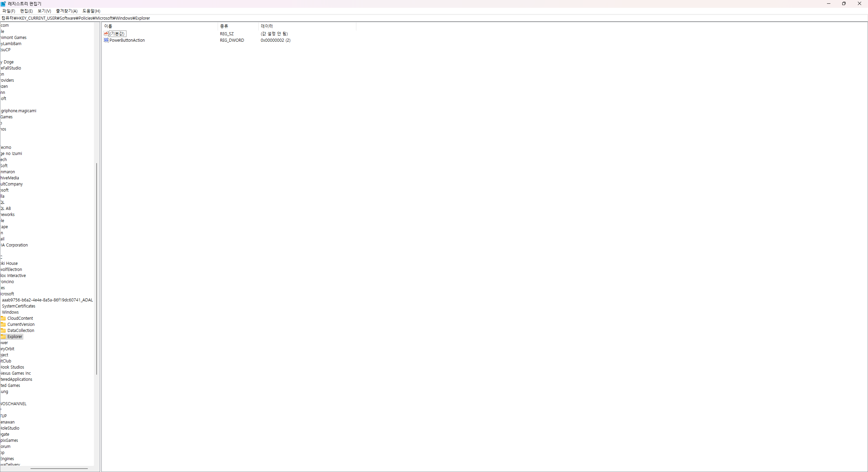868x472 pixels.
Task: Select the 'ted Games' tree entry
Action: pyautogui.click(x=10, y=385)
